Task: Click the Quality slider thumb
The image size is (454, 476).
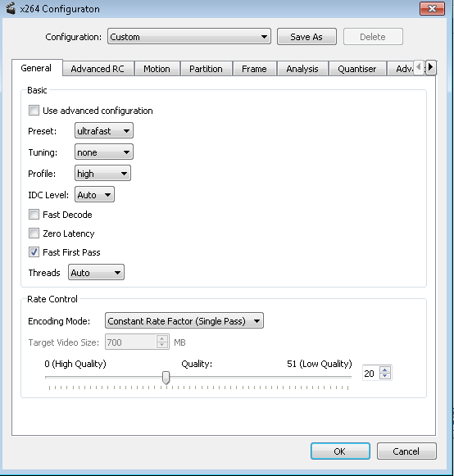Action: [166, 378]
